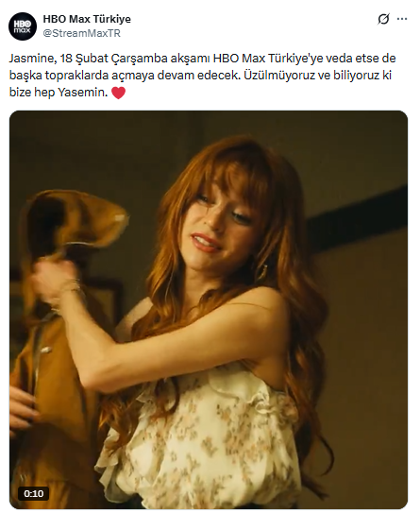Open the three-dot more options menu
420x513 pixels.
[x=402, y=19]
